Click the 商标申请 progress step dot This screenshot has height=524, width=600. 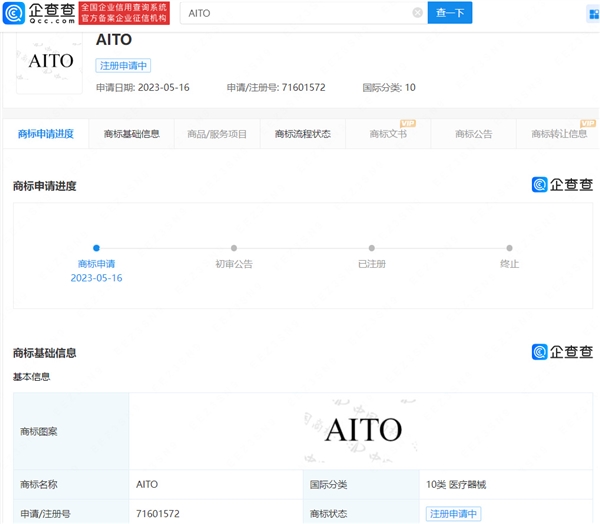coord(96,247)
